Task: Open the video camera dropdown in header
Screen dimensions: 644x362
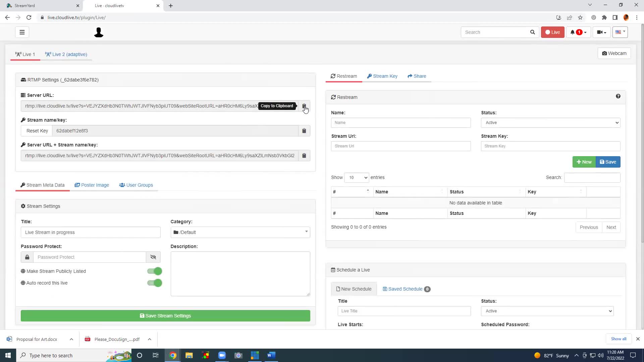Action: click(601, 32)
